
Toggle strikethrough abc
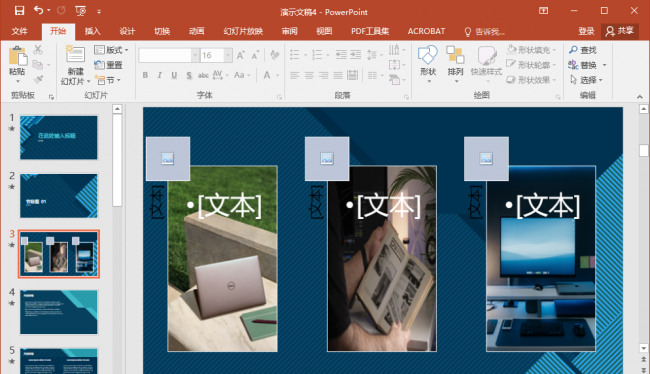(203, 75)
